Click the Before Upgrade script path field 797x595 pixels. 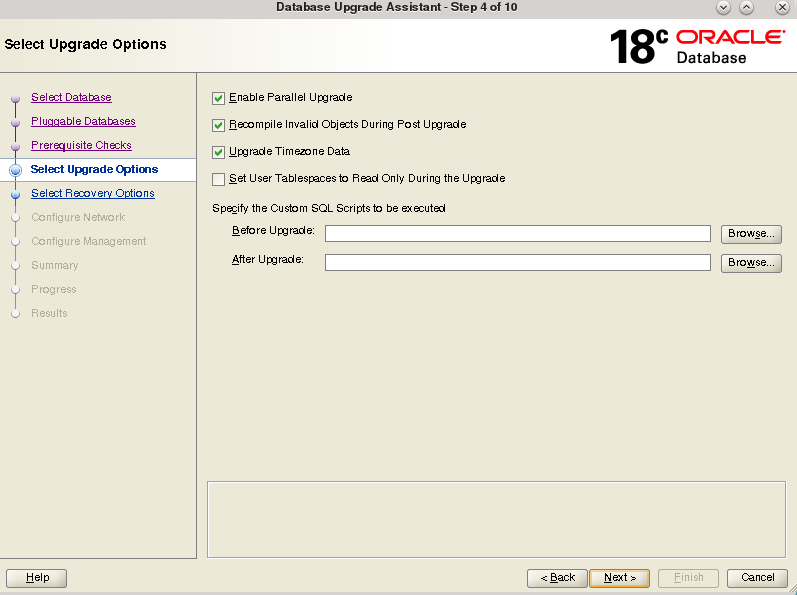coord(517,234)
